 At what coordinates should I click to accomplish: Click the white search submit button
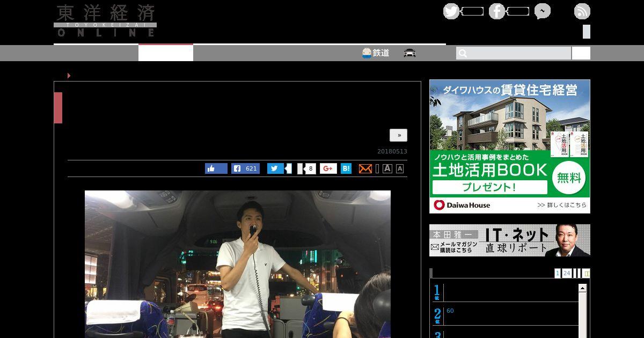point(581,53)
